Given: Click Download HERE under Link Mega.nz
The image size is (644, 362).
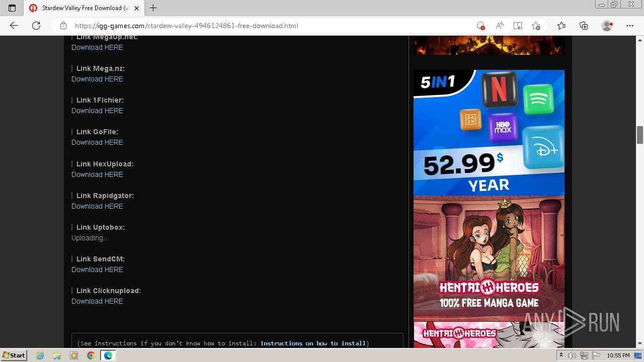Looking at the screenshot, I should click(97, 79).
